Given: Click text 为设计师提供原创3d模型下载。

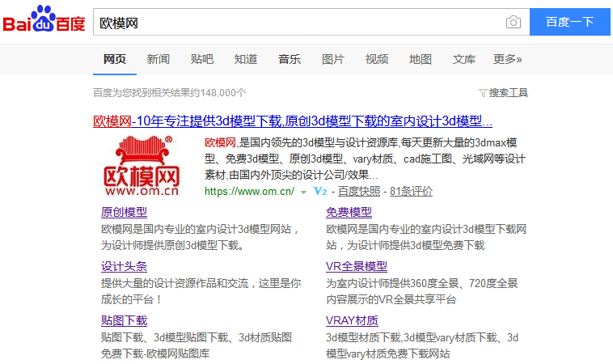Looking at the screenshot, I should click(x=172, y=246).
